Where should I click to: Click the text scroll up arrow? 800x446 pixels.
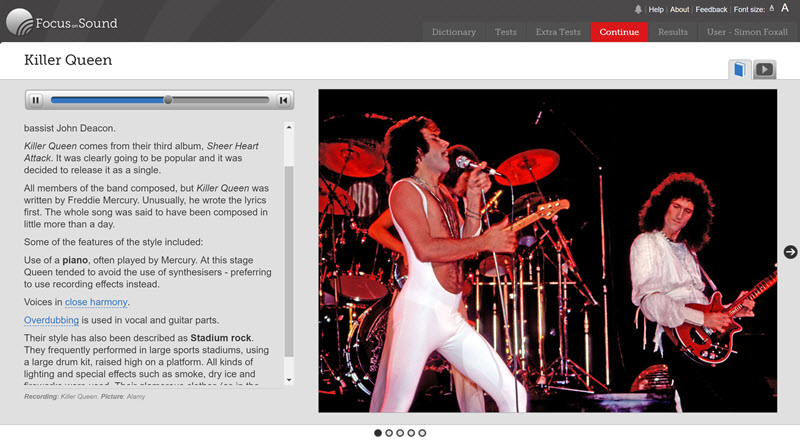coord(289,127)
